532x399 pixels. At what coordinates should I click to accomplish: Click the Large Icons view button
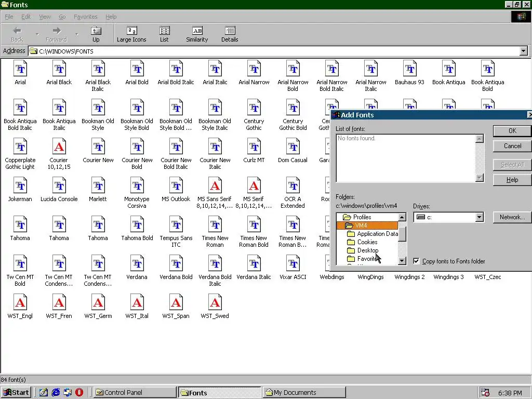tap(131, 34)
